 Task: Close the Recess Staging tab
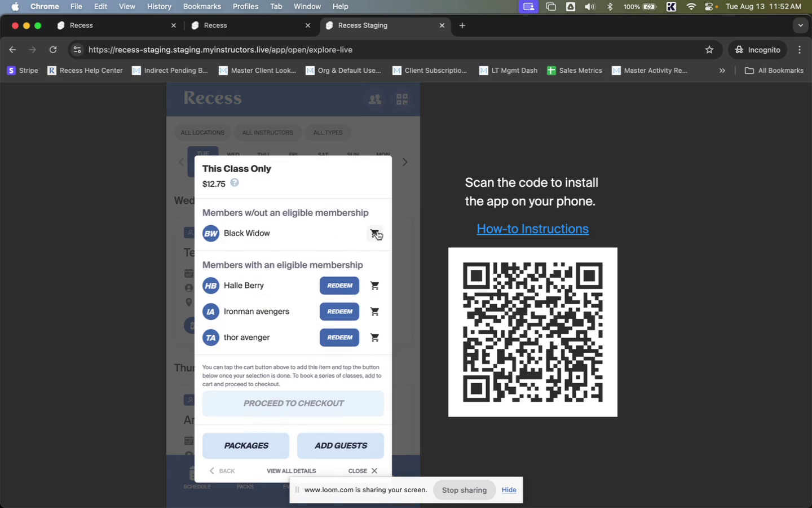pos(442,25)
